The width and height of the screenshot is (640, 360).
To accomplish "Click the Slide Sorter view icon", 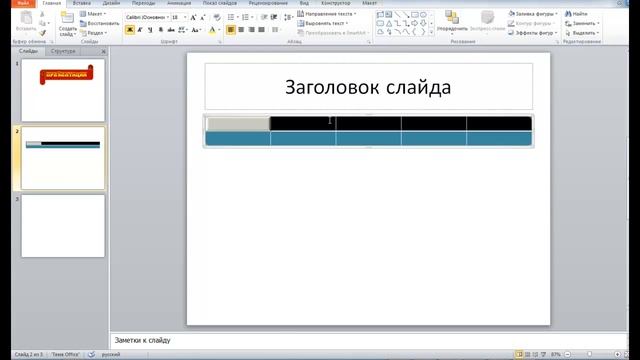I will tap(527, 354).
